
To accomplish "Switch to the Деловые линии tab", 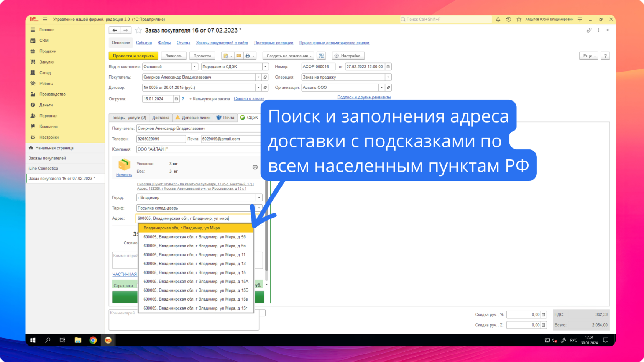I will click(193, 118).
